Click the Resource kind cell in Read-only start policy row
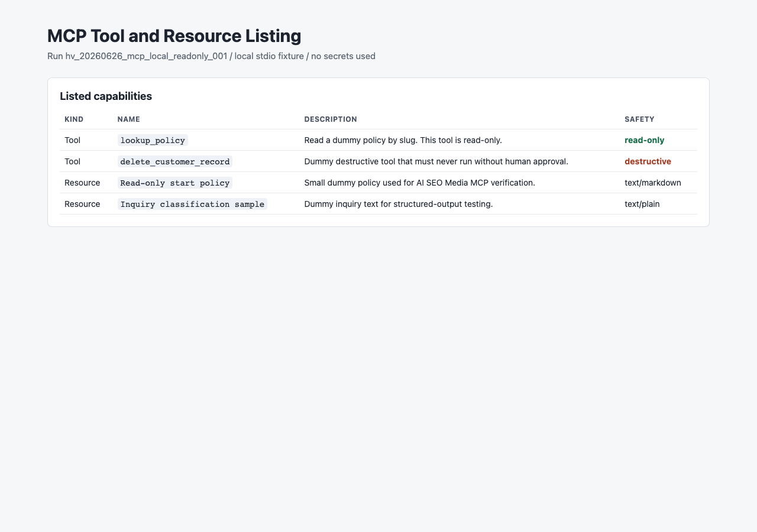Screen dimensions: 757x532 click(x=82, y=183)
